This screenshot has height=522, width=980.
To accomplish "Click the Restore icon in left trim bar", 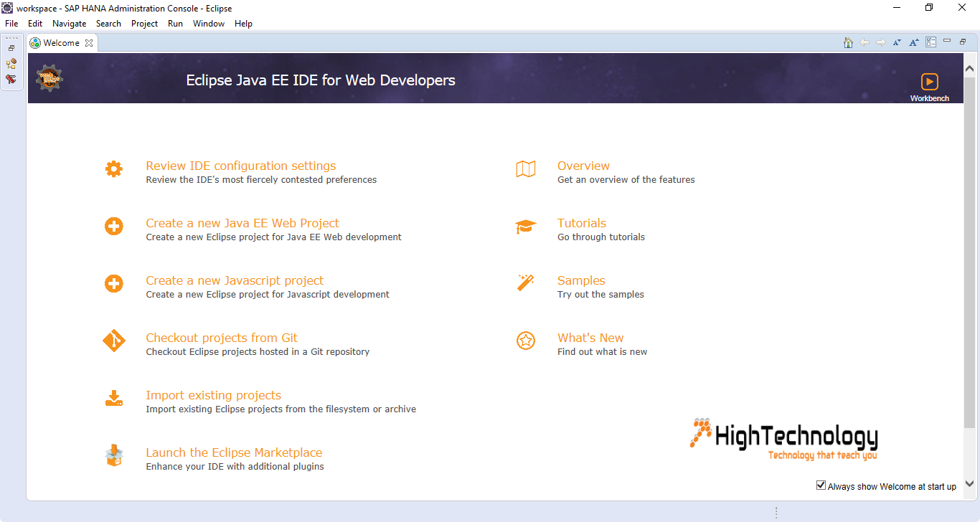I will click(11, 48).
